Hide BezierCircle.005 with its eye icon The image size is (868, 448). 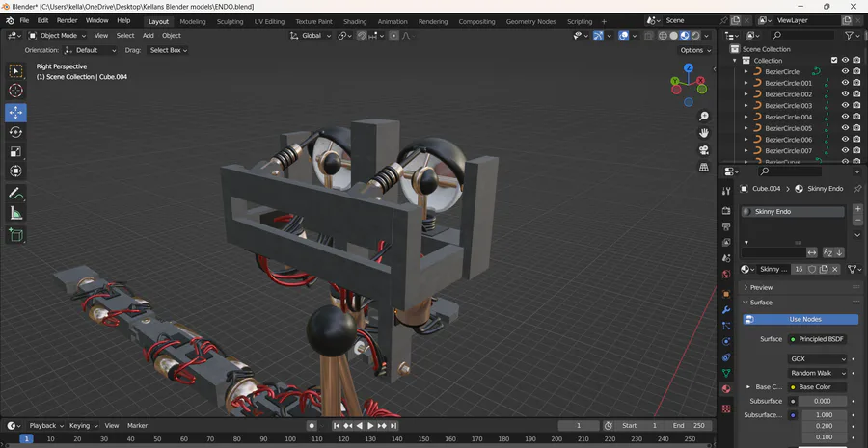(845, 128)
